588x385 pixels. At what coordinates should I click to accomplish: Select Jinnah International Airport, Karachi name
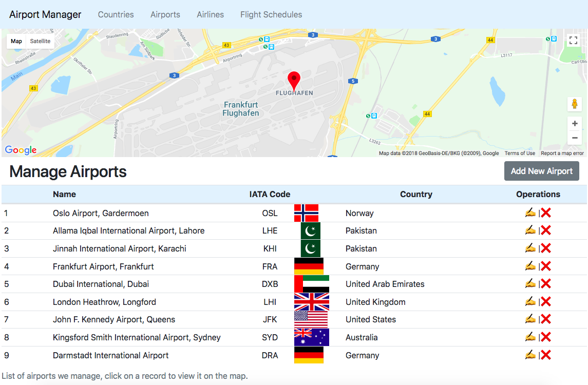pyautogui.click(x=120, y=248)
